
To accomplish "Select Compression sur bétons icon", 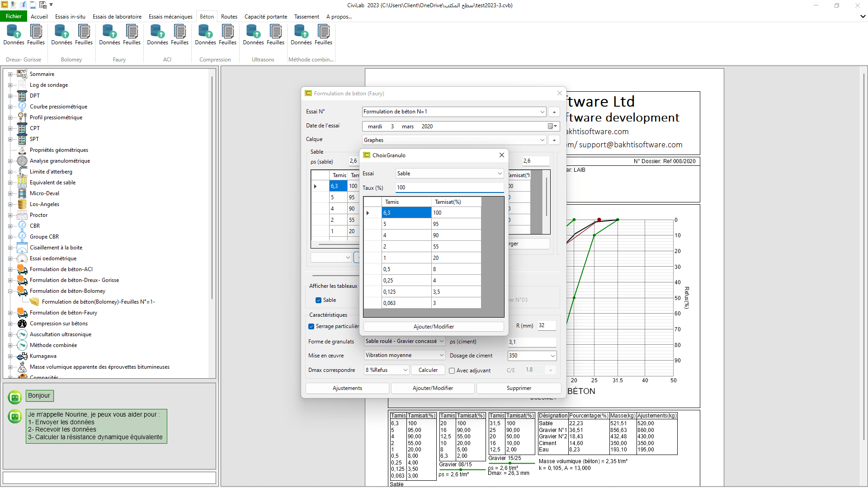I will click(x=22, y=324).
